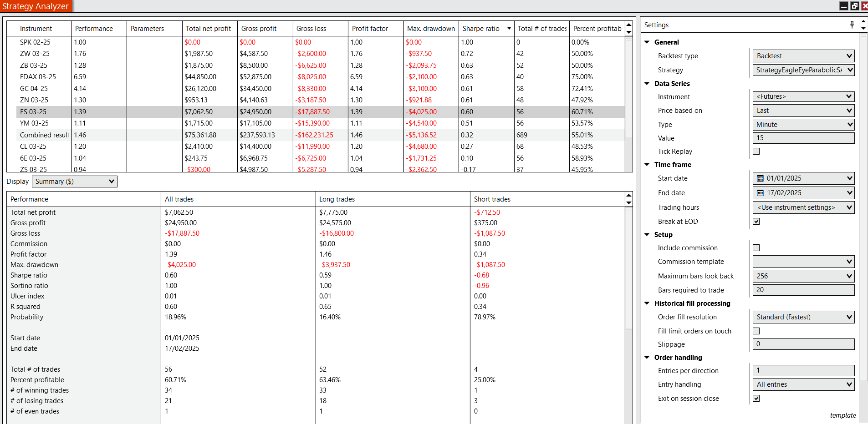Collapse the General settings section

point(647,42)
